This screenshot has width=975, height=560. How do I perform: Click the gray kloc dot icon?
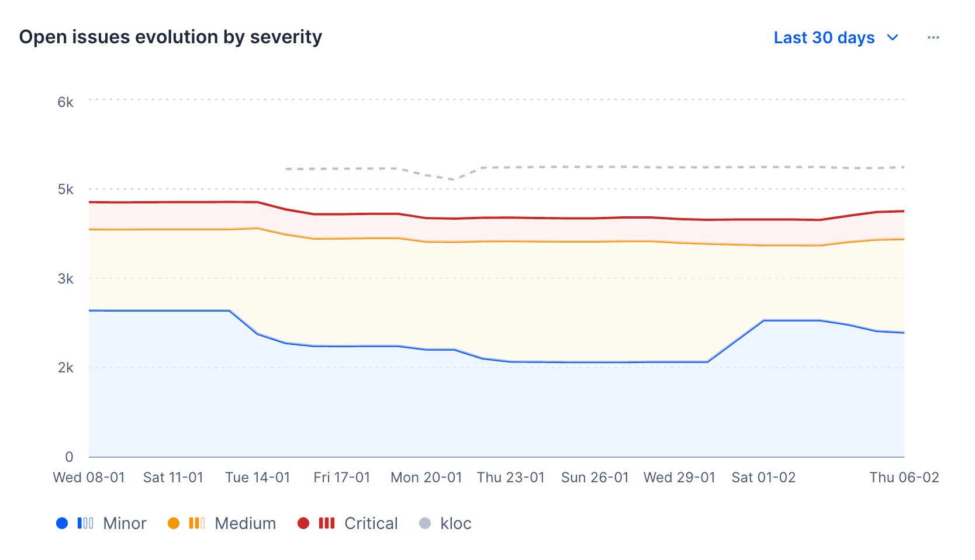coord(426,523)
